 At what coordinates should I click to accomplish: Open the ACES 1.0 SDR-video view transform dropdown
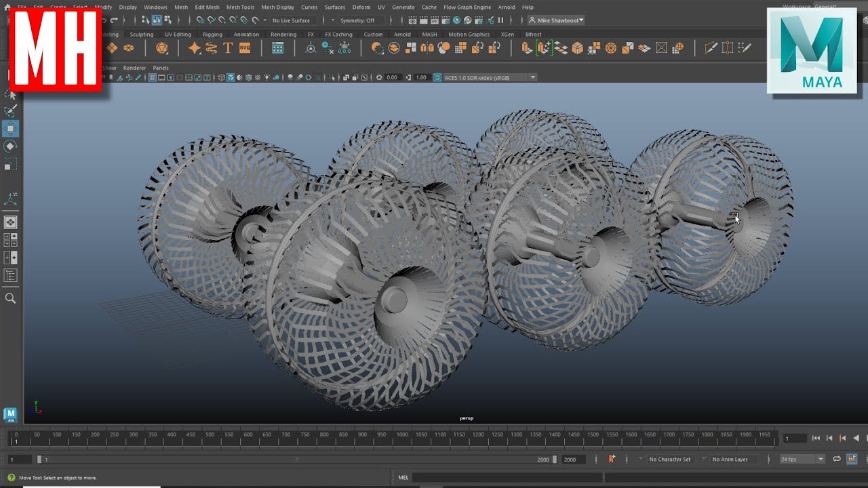coord(490,77)
